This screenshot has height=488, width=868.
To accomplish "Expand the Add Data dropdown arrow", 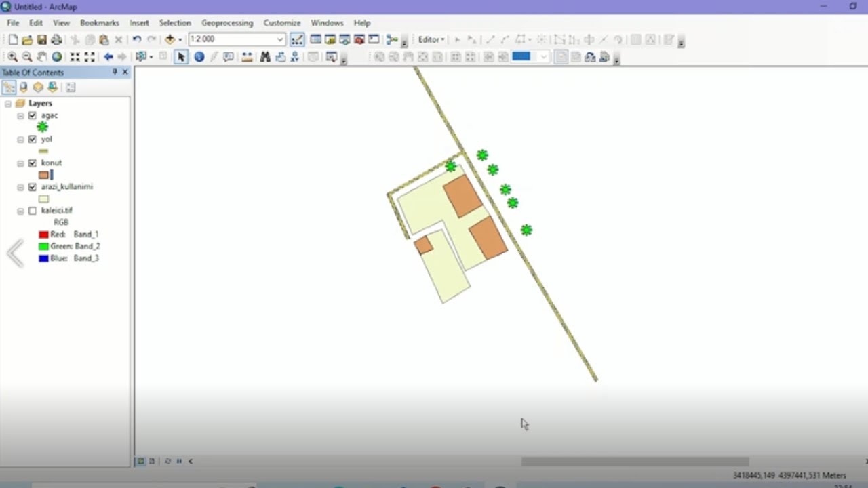I will (x=180, y=40).
